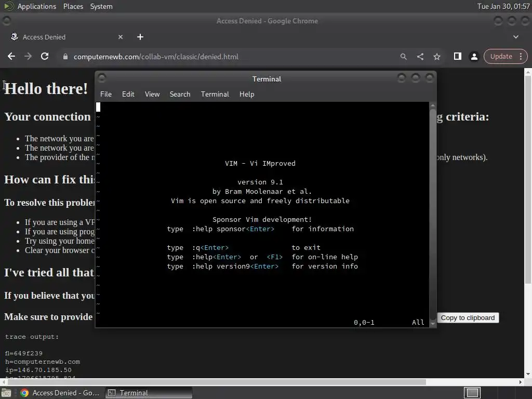Click the clock showing Tue Jan 30
The width and height of the screenshot is (532, 399).
click(503, 6)
